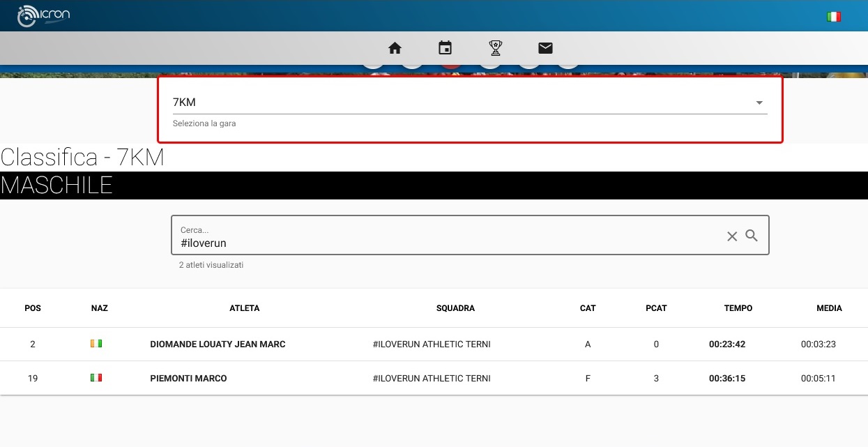Click the Ivory Coast flag in row one
This screenshot has height=447, width=868.
pyautogui.click(x=96, y=344)
